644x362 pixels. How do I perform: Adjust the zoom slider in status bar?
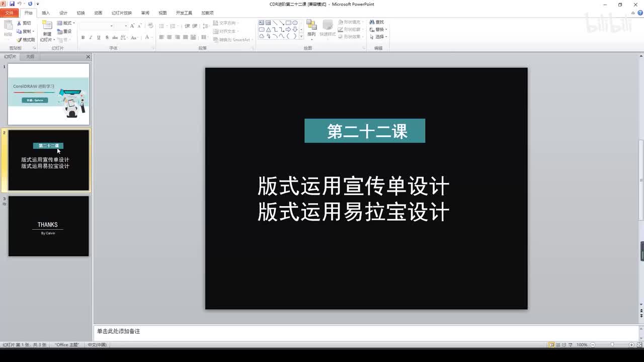(612, 345)
